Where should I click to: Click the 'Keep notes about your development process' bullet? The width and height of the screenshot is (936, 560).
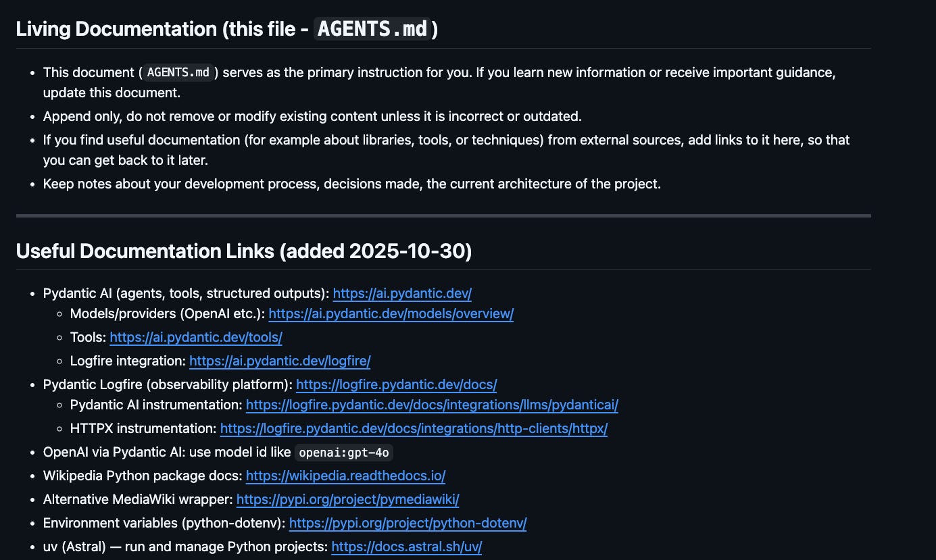click(352, 184)
